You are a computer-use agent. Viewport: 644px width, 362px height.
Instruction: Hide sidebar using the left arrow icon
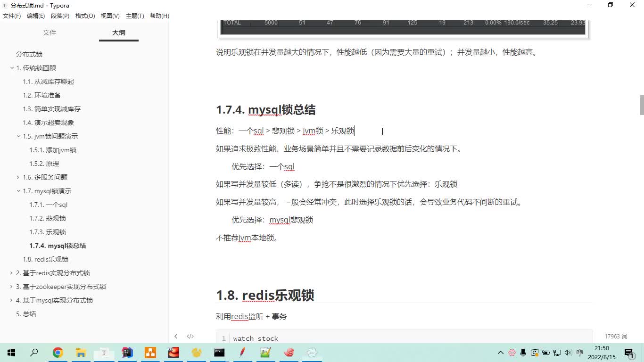click(x=176, y=336)
